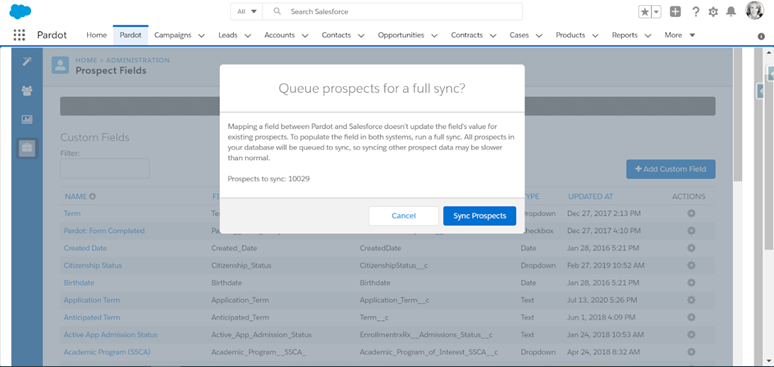
Task: Open the More navigation menu
Action: coord(680,35)
